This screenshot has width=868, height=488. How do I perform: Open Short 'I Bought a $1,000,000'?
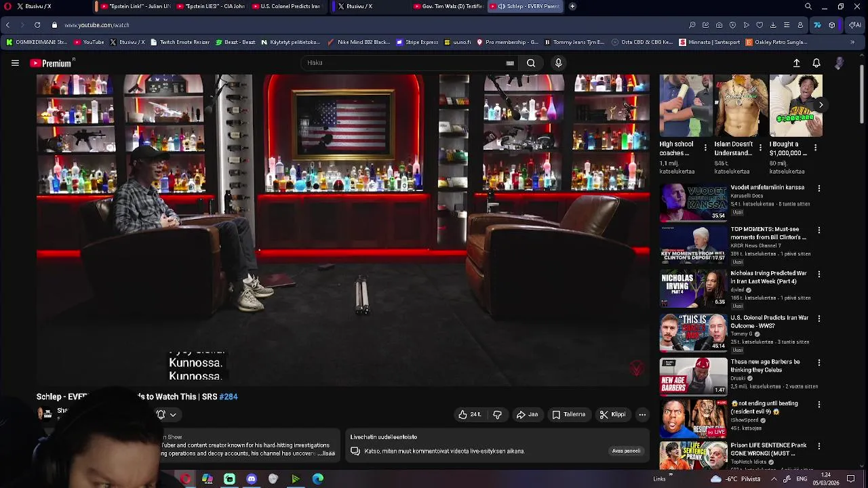pyautogui.click(x=795, y=106)
